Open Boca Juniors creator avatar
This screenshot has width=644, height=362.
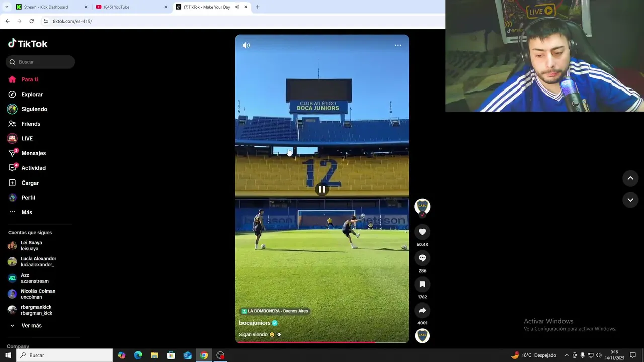[x=422, y=206]
